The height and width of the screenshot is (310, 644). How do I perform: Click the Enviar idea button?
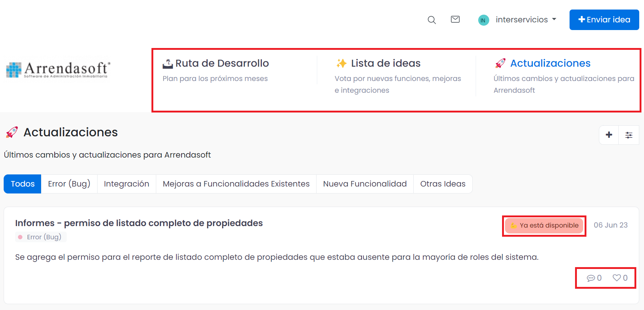(604, 20)
